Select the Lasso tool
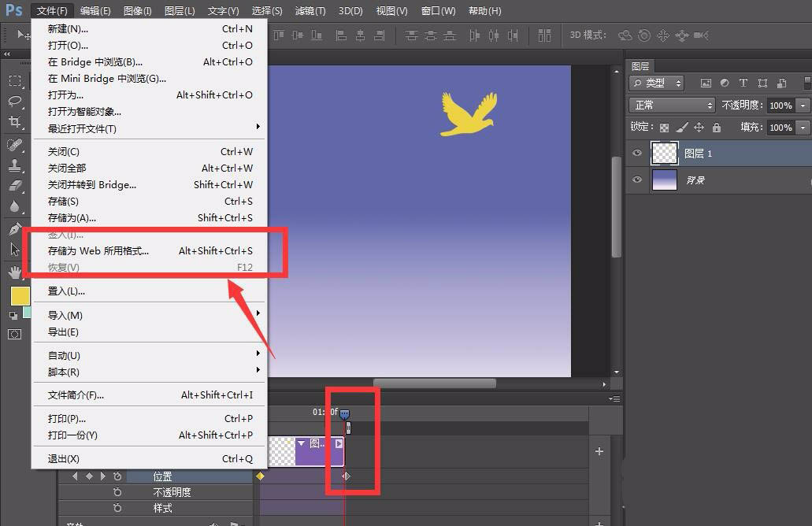 (x=15, y=101)
